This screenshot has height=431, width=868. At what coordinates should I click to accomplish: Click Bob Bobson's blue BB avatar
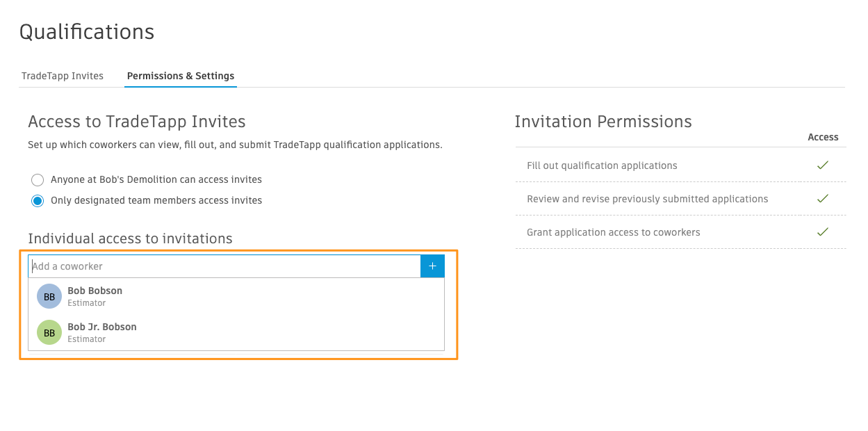(x=49, y=296)
